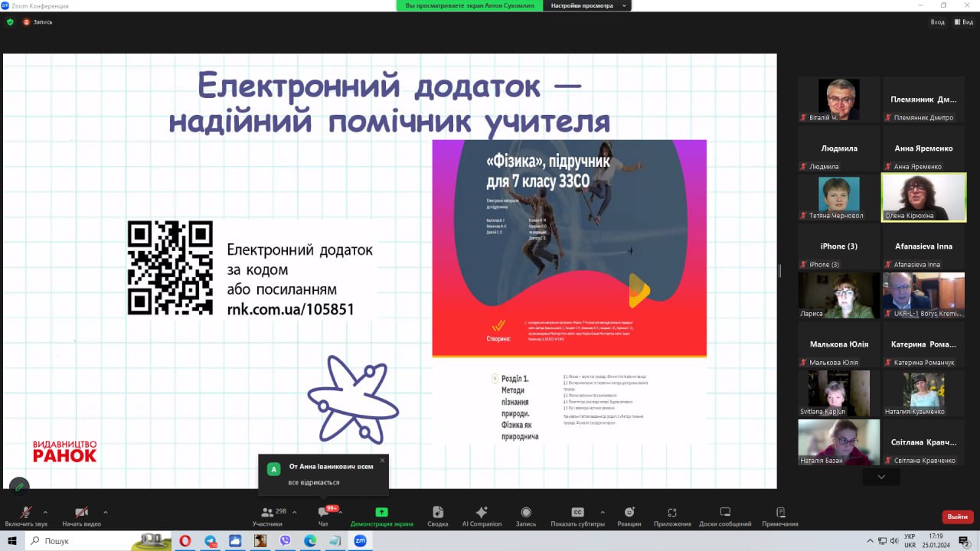Viewport: 980px width, 551px height.
Task: Open the Приложения apps panel
Action: click(672, 513)
